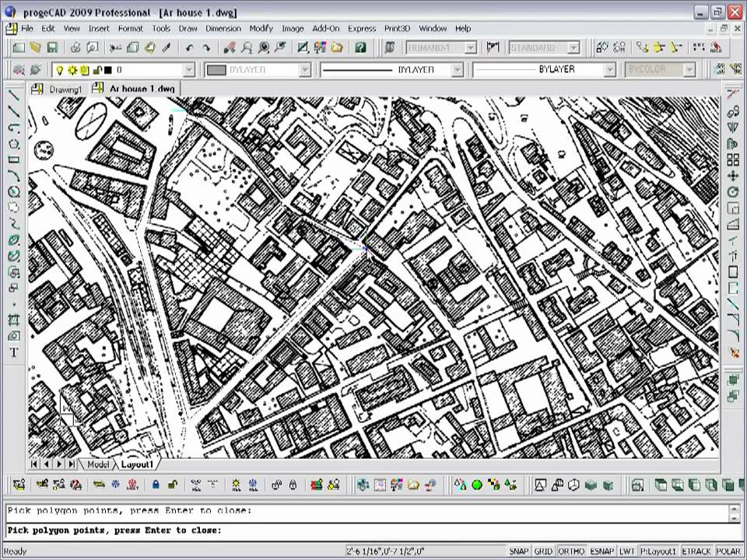Expand the BYLAYER linetype dropdown
747x560 pixels.
pyautogui.click(x=458, y=70)
